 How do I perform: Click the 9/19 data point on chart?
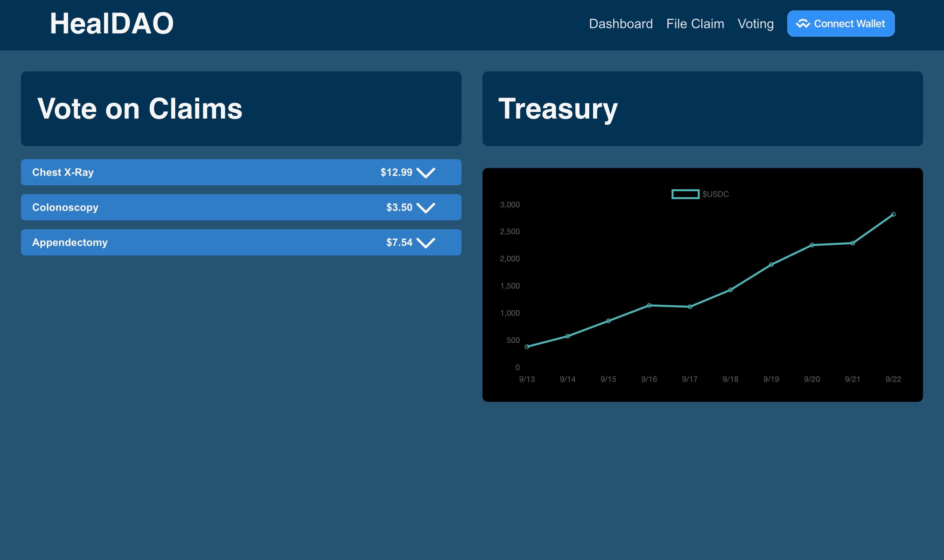(772, 265)
